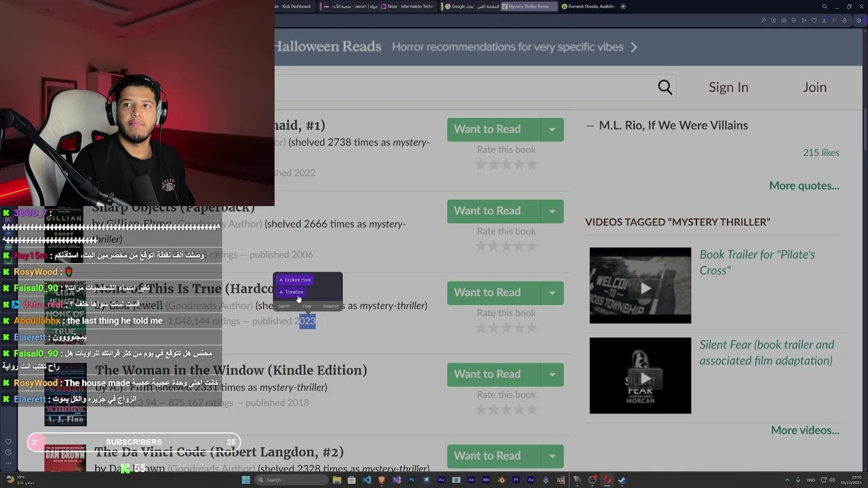Open the More videos link
Image resolution: width=868 pixels, height=488 pixels.
tap(805, 430)
